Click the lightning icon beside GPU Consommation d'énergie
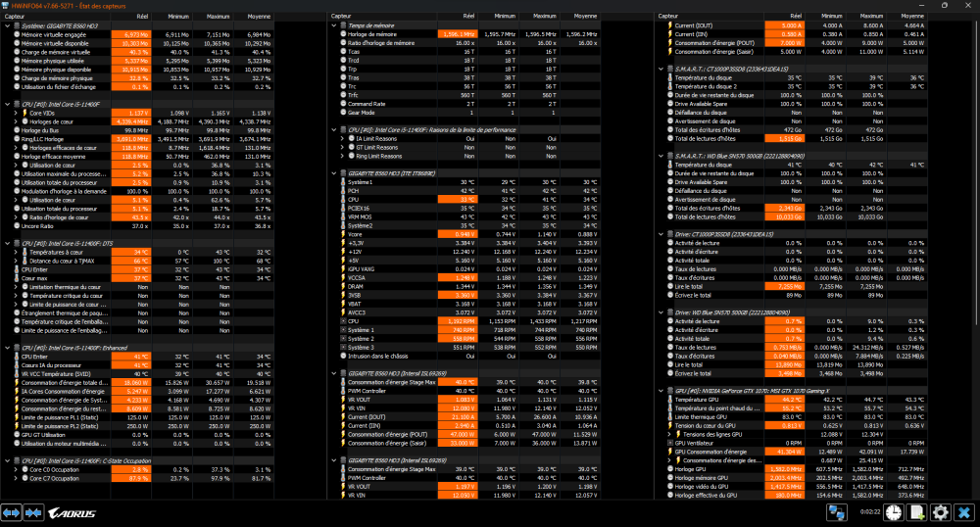 670,452
